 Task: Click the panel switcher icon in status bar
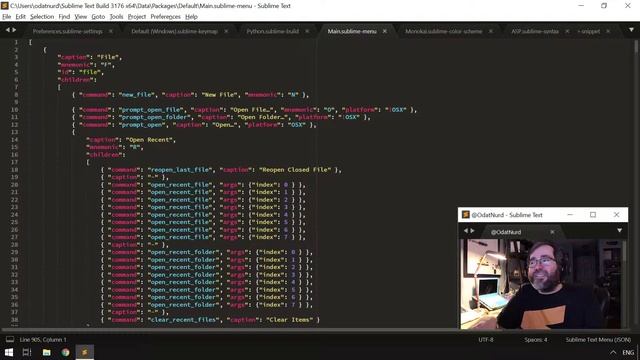(x=10, y=340)
